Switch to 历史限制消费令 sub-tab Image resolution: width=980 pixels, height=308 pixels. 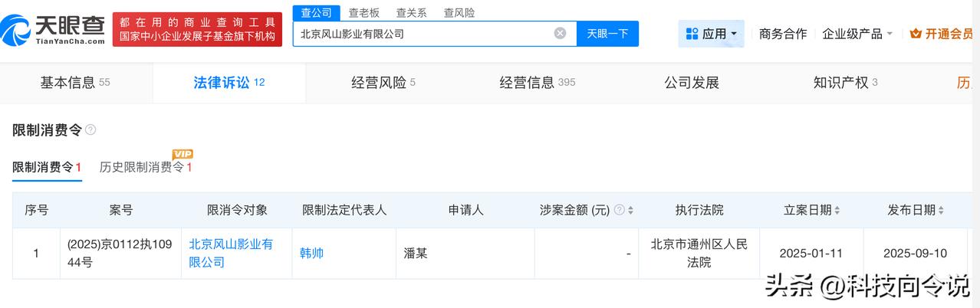tap(146, 167)
